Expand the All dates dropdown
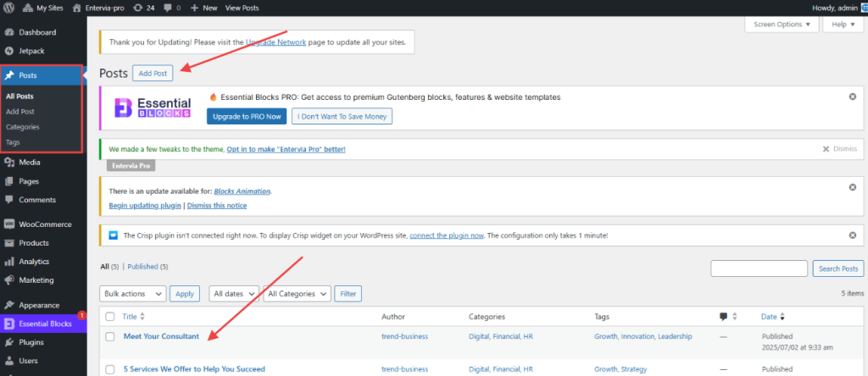The image size is (868, 376). 233,294
